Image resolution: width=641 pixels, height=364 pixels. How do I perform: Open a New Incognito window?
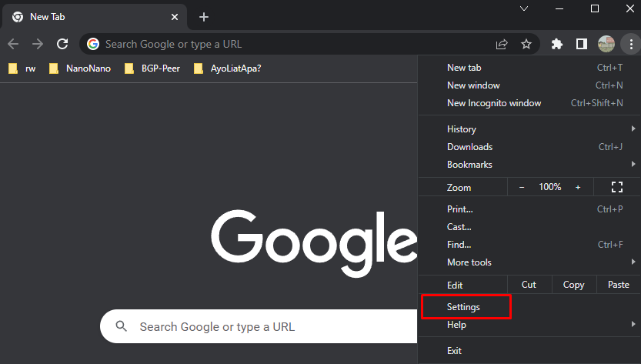pyautogui.click(x=529, y=103)
